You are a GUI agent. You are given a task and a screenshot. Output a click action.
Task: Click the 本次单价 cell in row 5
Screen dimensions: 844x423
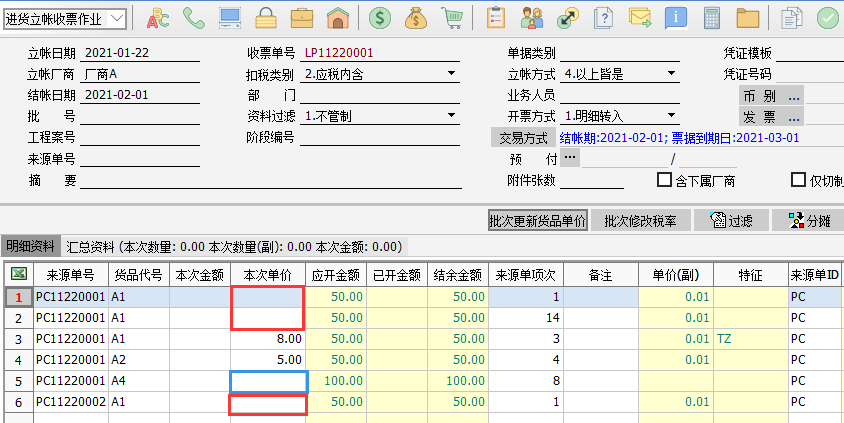pyautogui.click(x=268, y=381)
